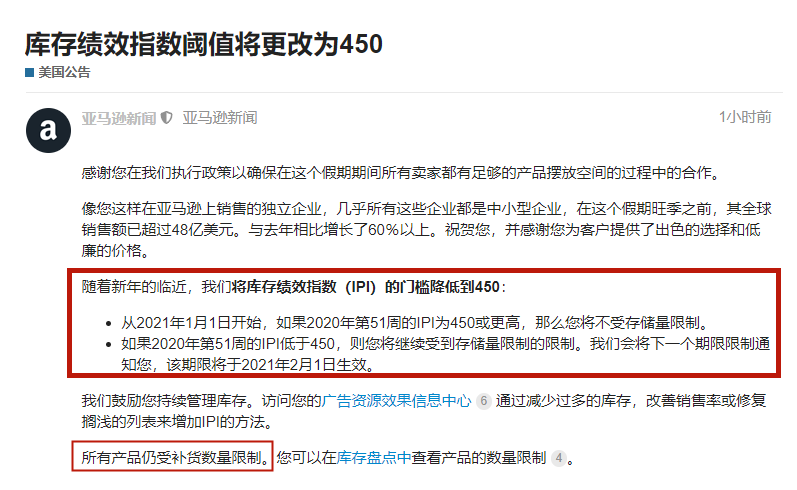Screen dimensions: 797x490
Task: Click the paragraph mentioning 48亿美元
Action: coord(426,230)
